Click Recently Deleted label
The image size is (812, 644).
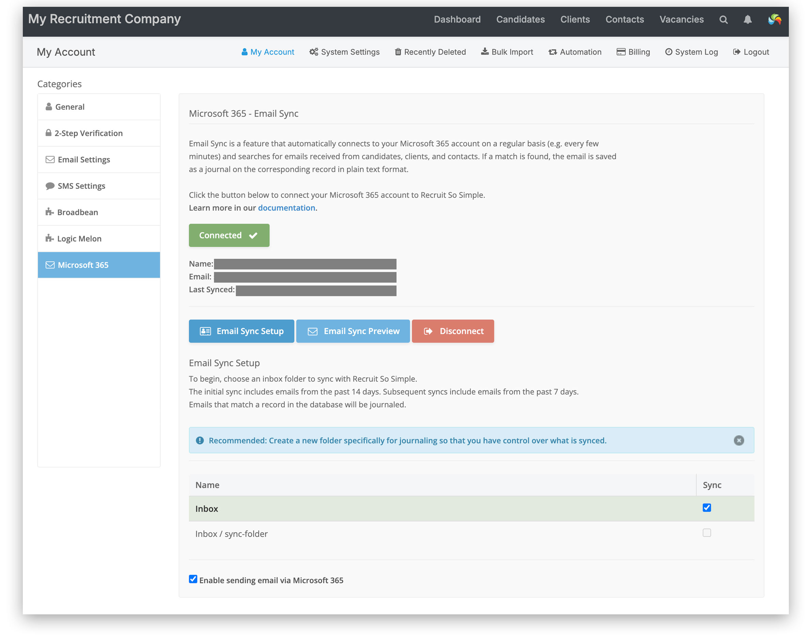tap(435, 52)
